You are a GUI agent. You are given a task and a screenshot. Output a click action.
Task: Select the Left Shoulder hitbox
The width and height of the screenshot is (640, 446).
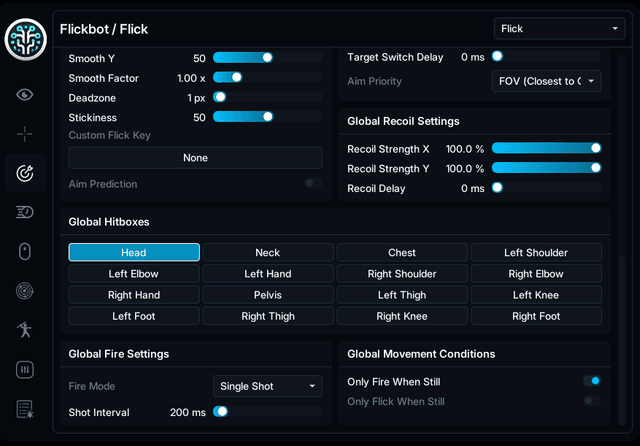(536, 253)
